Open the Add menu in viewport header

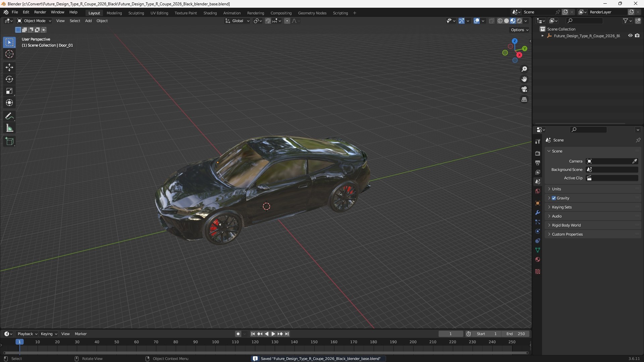point(88,21)
